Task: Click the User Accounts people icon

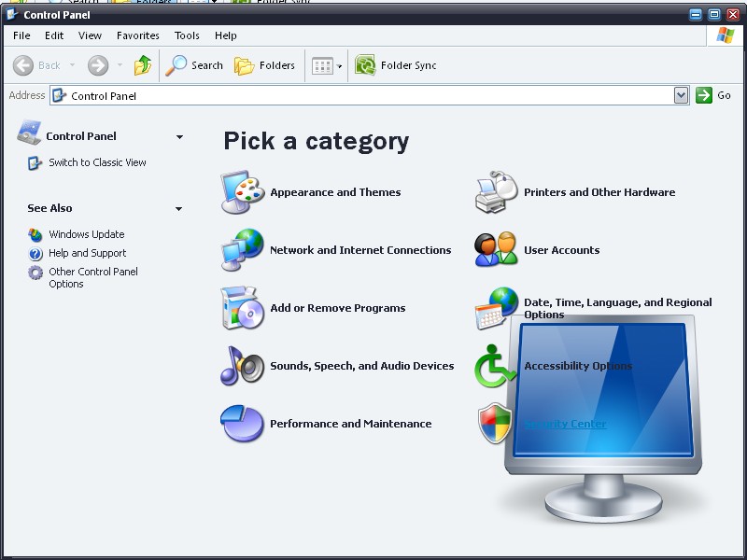Action: tap(496, 249)
